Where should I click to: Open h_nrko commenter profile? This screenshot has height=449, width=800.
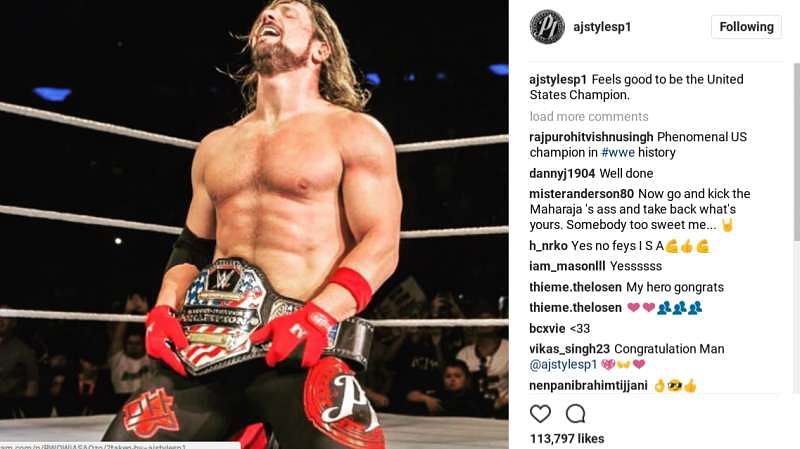[548, 246]
